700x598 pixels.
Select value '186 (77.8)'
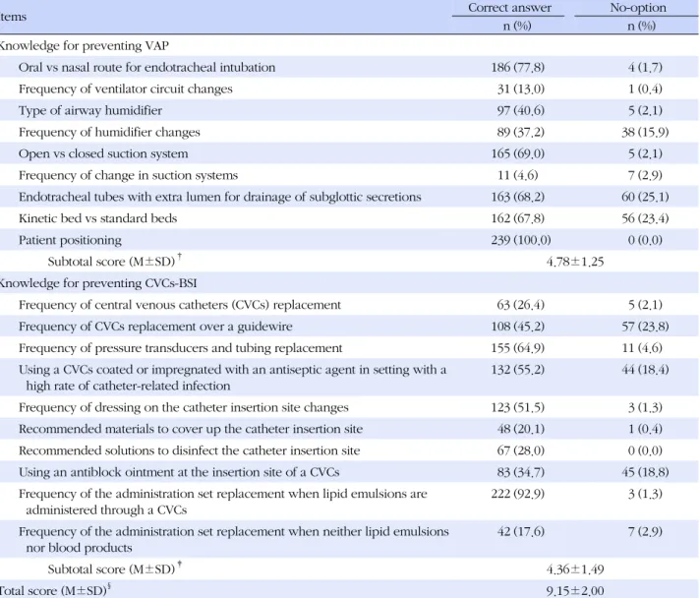[x=517, y=68]
